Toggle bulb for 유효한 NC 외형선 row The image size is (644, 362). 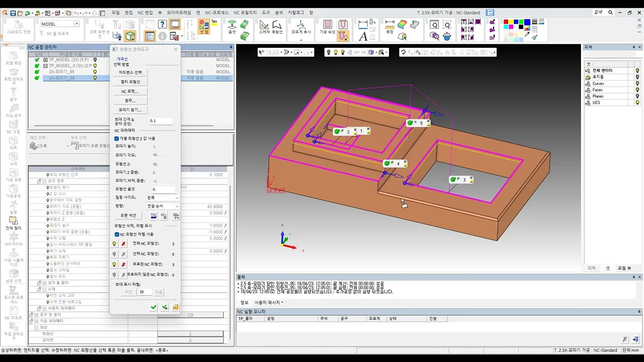click(x=114, y=264)
